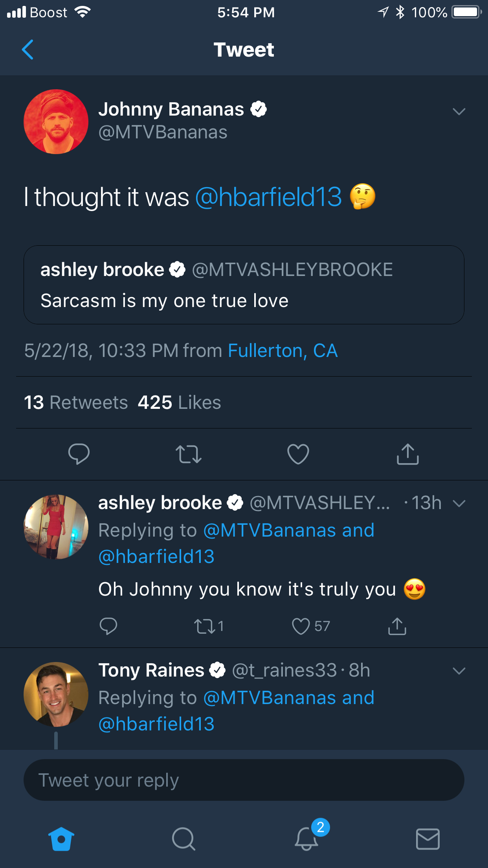Open the Search tab in the bottom bar
Image resolution: width=488 pixels, height=868 pixels.
[x=183, y=839]
